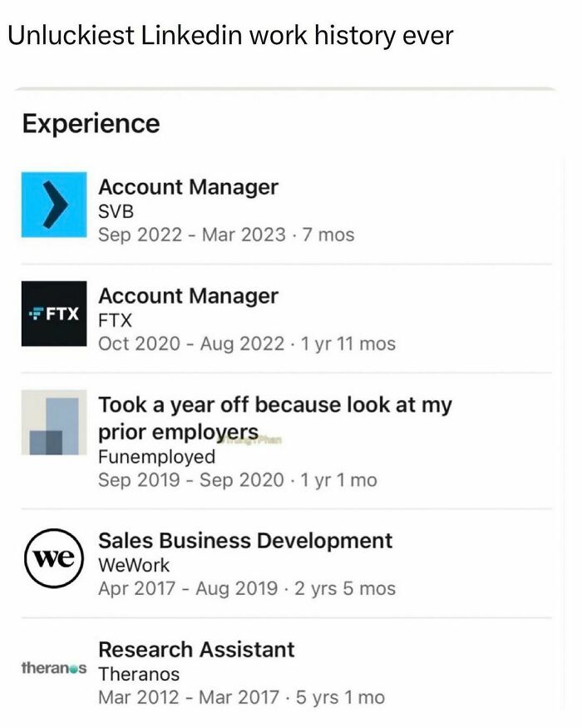Click the SVB blue chevron logo

(54, 205)
